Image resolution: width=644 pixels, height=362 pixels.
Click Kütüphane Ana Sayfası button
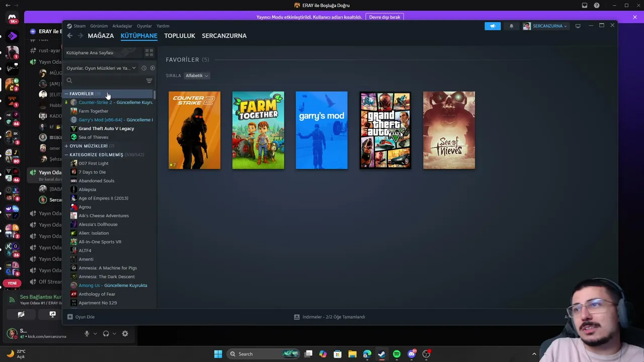point(102,52)
